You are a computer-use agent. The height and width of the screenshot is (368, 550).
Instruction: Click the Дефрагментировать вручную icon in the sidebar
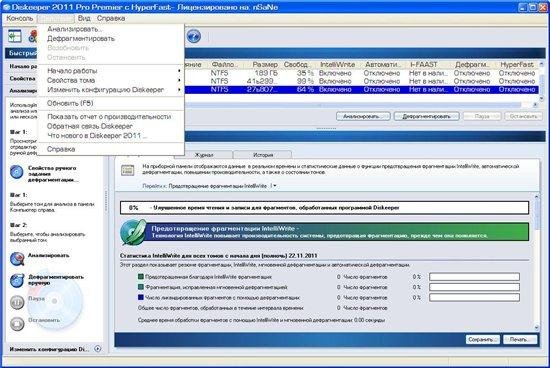pos(16,280)
